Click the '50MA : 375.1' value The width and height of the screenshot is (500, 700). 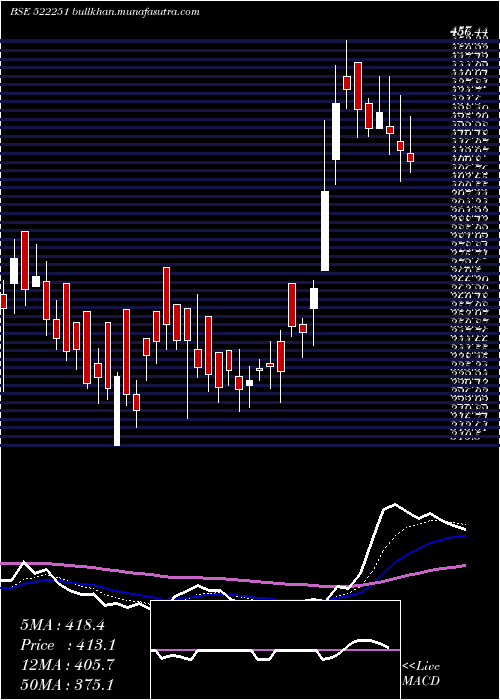tap(67, 685)
